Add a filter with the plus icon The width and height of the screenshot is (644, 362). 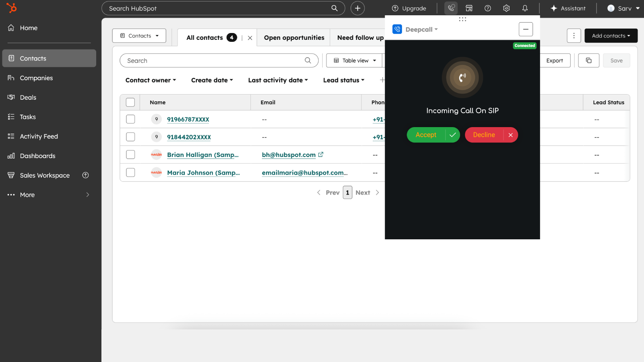pos(382,80)
